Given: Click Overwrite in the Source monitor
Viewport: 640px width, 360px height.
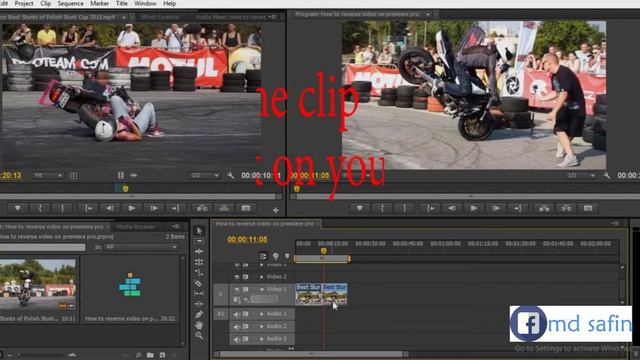Looking at the screenshot, I should (224, 208).
